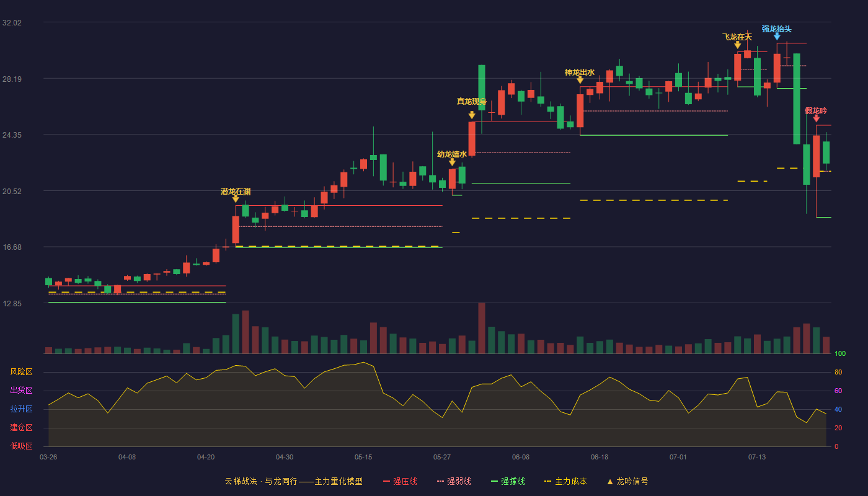
Task: Click the 24.35 price axis label
Action: (x=12, y=135)
